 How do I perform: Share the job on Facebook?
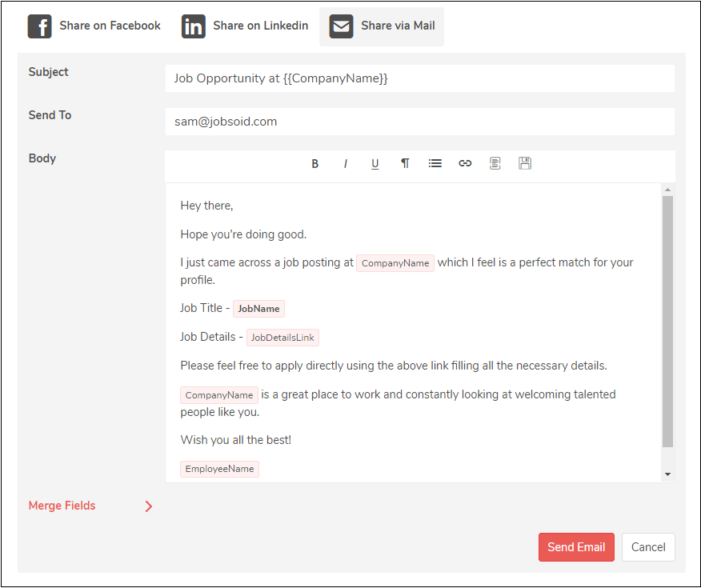tap(94, 26)
